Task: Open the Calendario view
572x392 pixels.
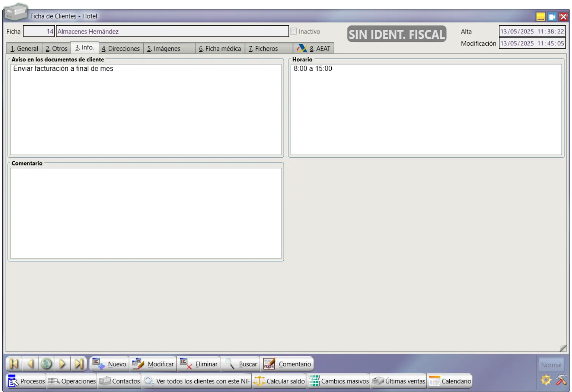Action: click(x=450, y=381)
